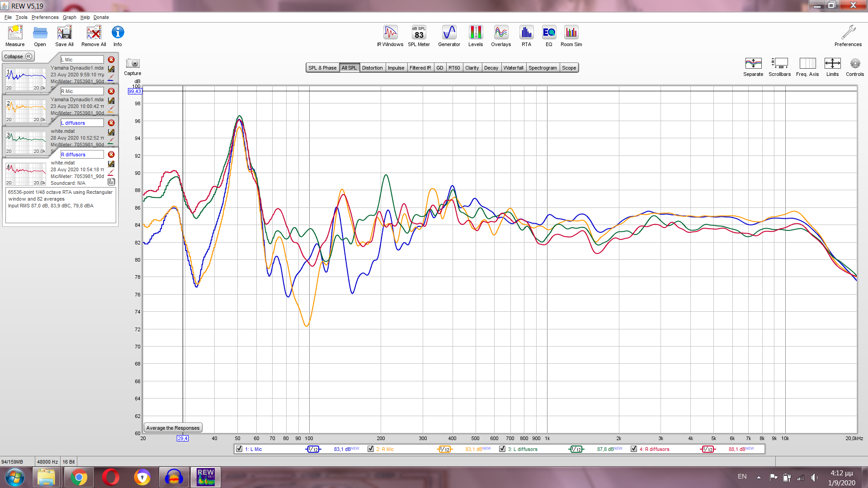Viewport: 868px width, 488px height.
Task: Save the L Mic measurement
Action: (111, 69)
